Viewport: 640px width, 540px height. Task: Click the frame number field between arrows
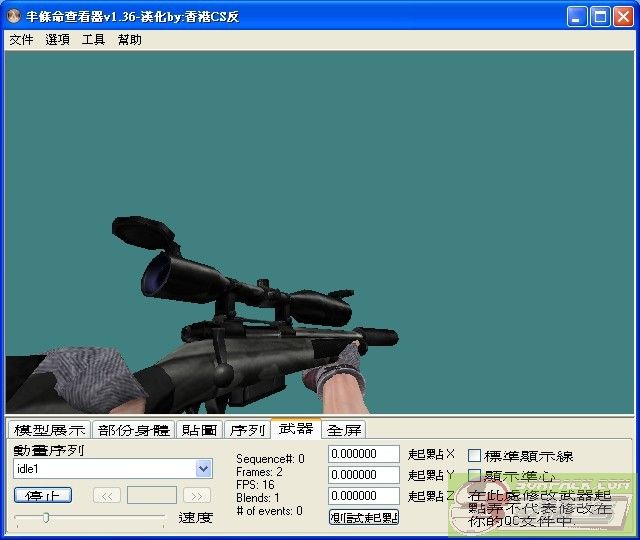tap(152, 495)
